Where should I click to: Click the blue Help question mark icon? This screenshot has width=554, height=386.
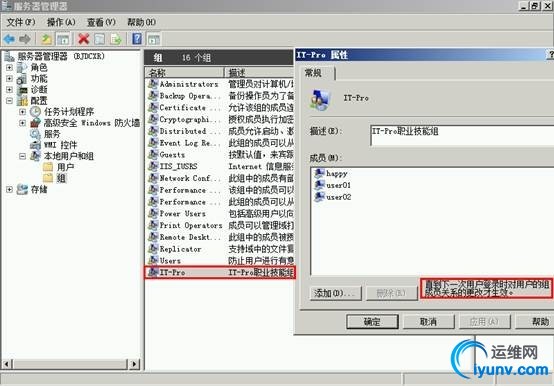coord(137,38)
